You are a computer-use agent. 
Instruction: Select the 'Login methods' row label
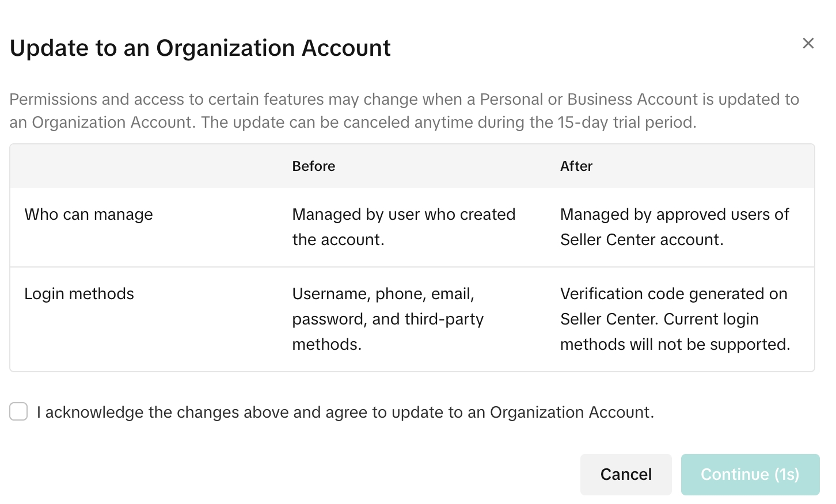(79, 294)
